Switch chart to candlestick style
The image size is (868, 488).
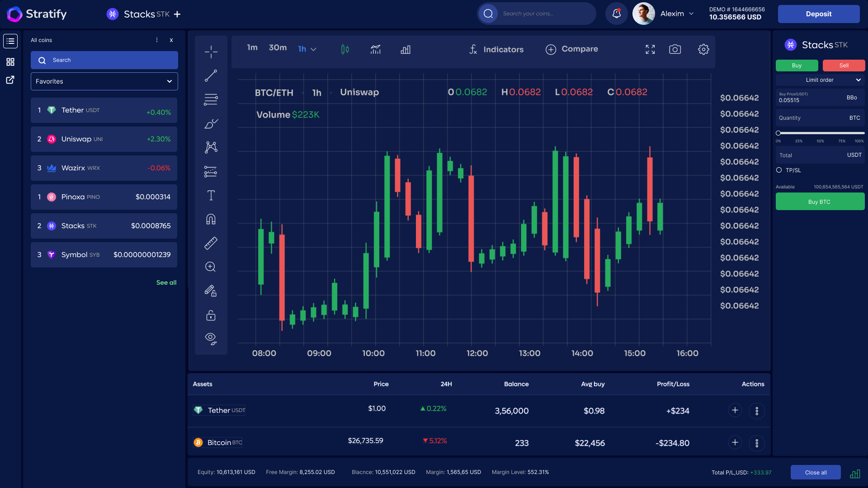click(x=345, y=49)
